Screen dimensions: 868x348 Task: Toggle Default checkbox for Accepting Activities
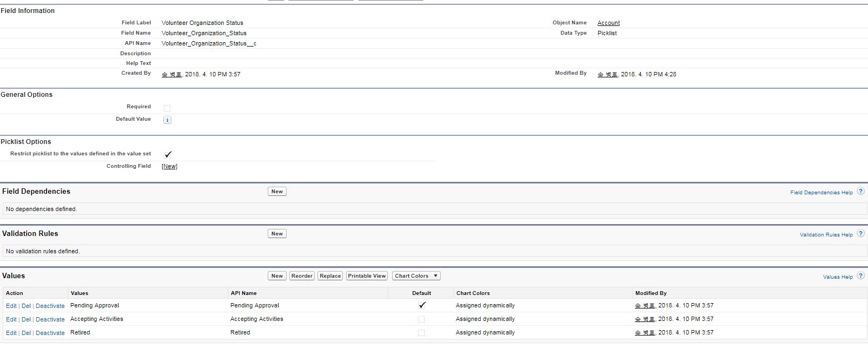click(421, 319)
